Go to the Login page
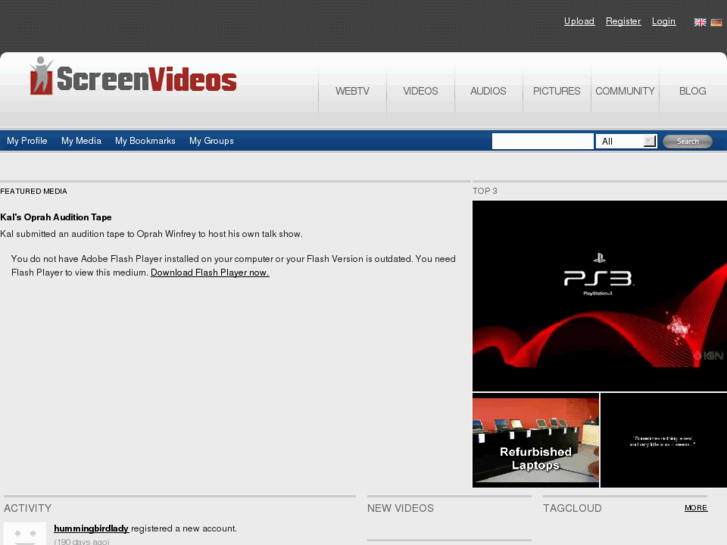This screenshot has width=727, height=545. (663, 21)
